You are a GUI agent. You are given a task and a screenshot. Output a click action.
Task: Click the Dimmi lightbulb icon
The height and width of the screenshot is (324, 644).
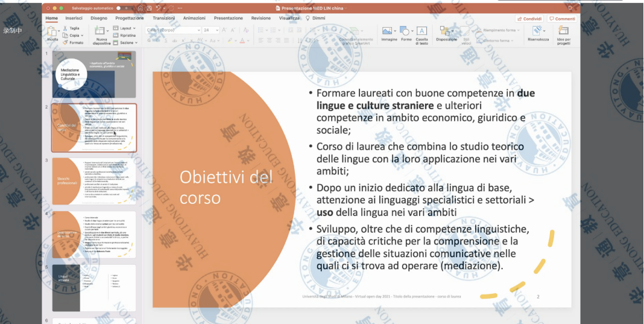(x=308, y=18)
